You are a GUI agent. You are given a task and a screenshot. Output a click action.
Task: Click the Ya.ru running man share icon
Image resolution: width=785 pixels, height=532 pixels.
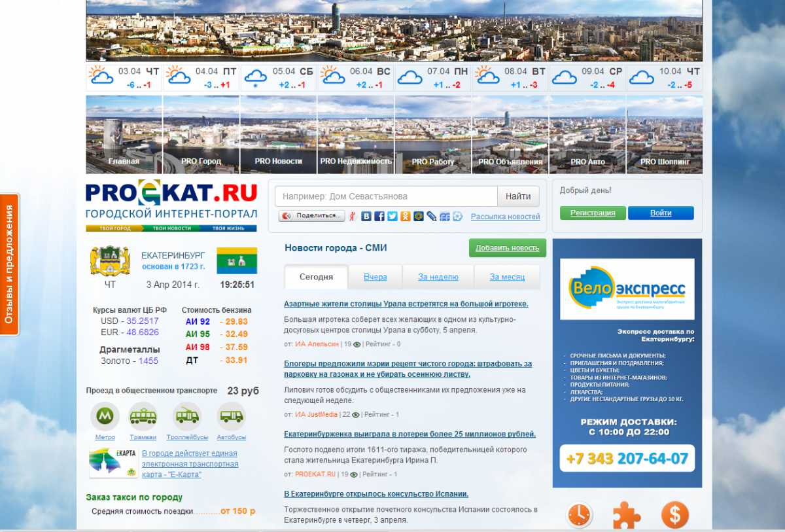point(353,216)
